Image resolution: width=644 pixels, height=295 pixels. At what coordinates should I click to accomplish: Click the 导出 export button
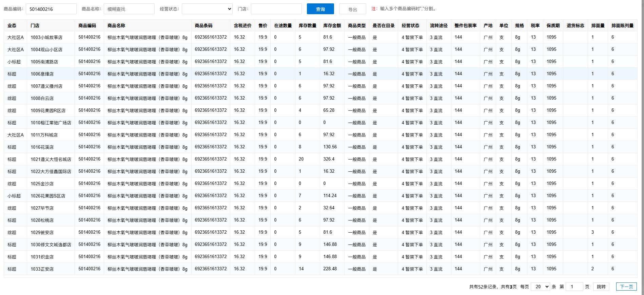coord(352,9)
